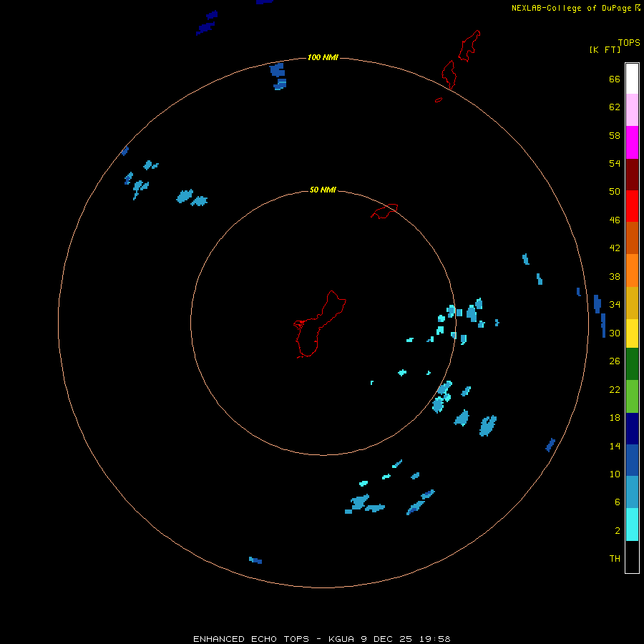Click the black TH threshold swatch
644x644 pixels.
(x=632, y=557)
